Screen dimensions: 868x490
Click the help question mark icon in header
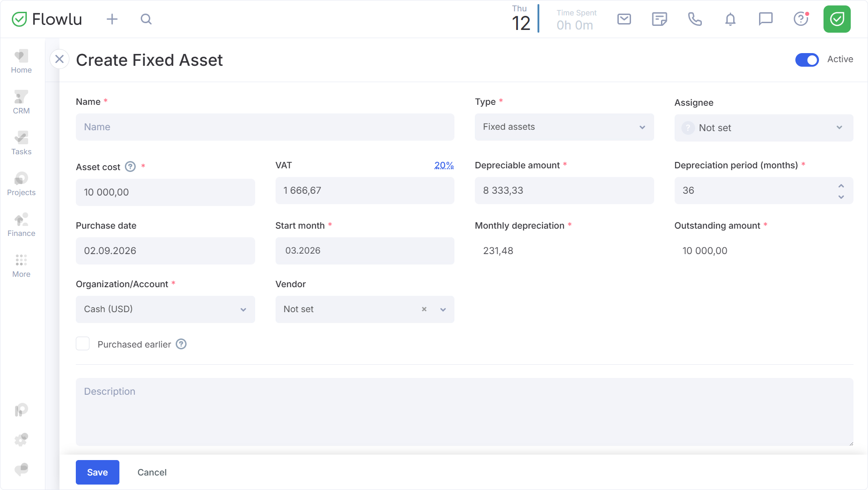[x=801, y=19]
